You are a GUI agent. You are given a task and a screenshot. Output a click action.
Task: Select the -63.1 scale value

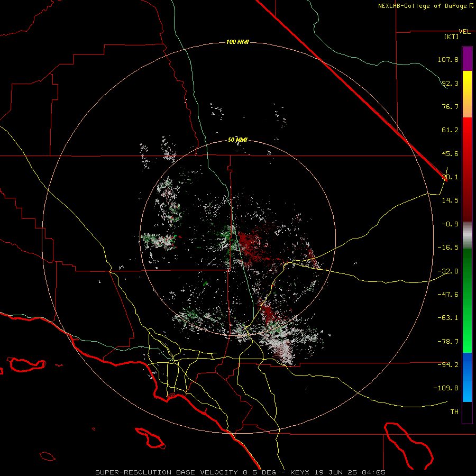click(x=448, y=318)
